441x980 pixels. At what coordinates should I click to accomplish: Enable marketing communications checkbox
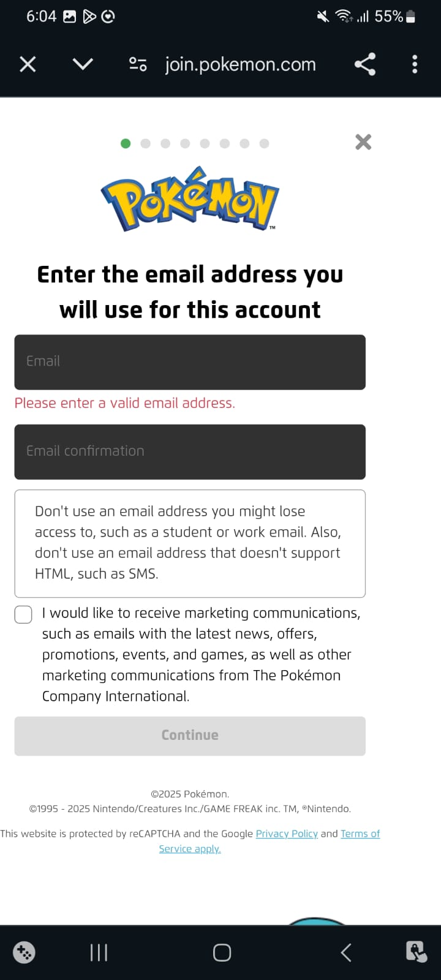point(23,614)
